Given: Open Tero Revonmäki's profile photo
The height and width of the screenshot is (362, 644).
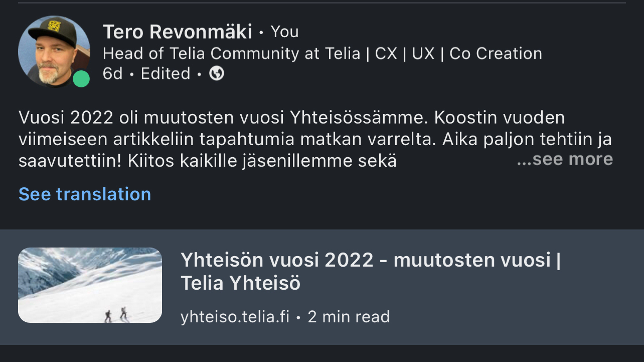Looking at the screenshot, I should click(x=54, y=51).
